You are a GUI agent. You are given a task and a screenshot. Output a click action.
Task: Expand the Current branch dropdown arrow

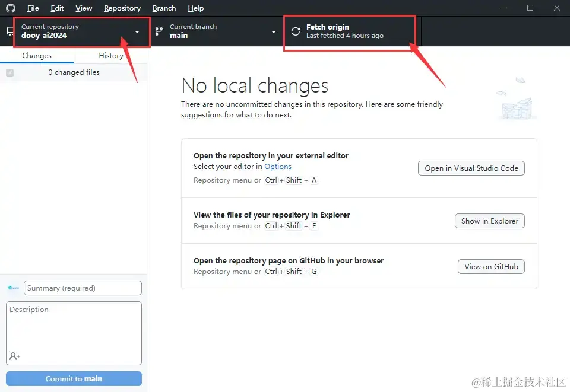click(x=274, y=32)
